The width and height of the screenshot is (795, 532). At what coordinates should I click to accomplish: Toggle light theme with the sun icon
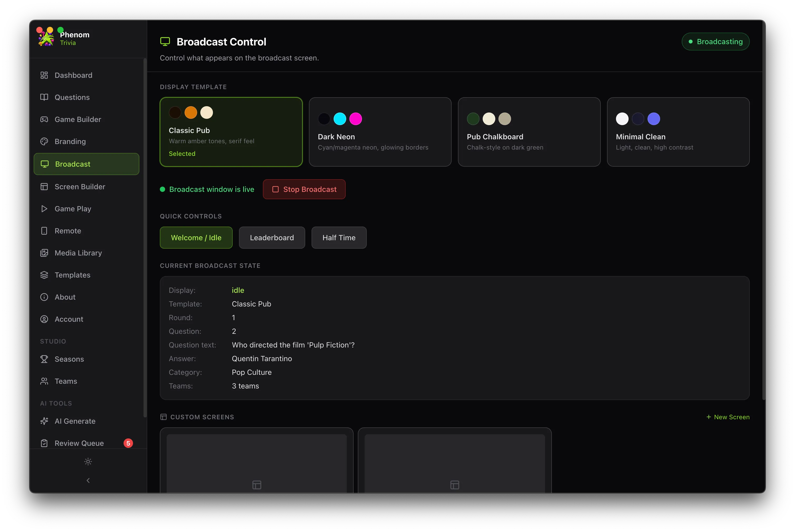click(x=88, y=462)
